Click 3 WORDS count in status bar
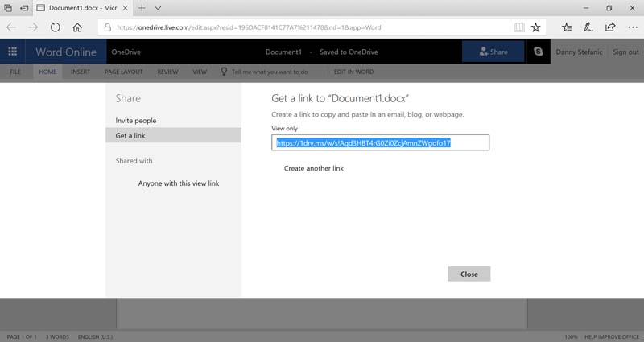This screenshot has width=644, height=342. pos(57,336)
